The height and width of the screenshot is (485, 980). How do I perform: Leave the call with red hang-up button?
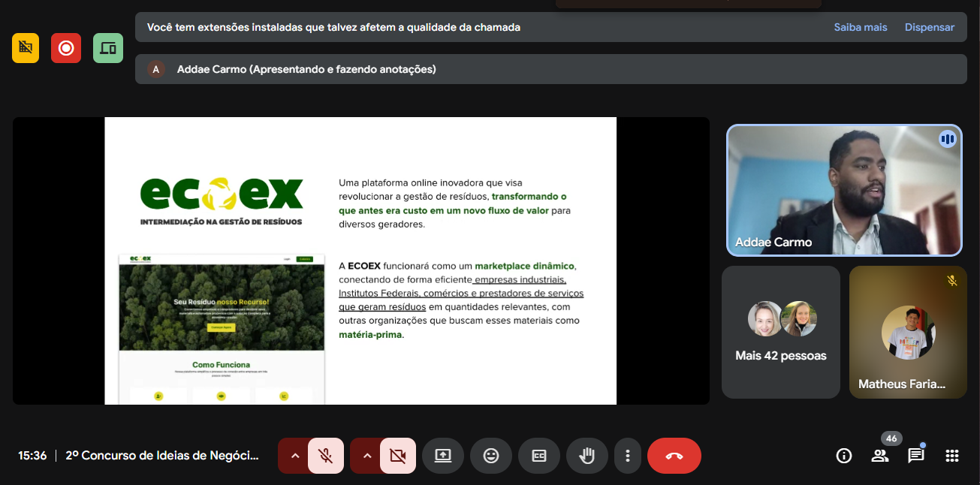[x=674, y=456]
